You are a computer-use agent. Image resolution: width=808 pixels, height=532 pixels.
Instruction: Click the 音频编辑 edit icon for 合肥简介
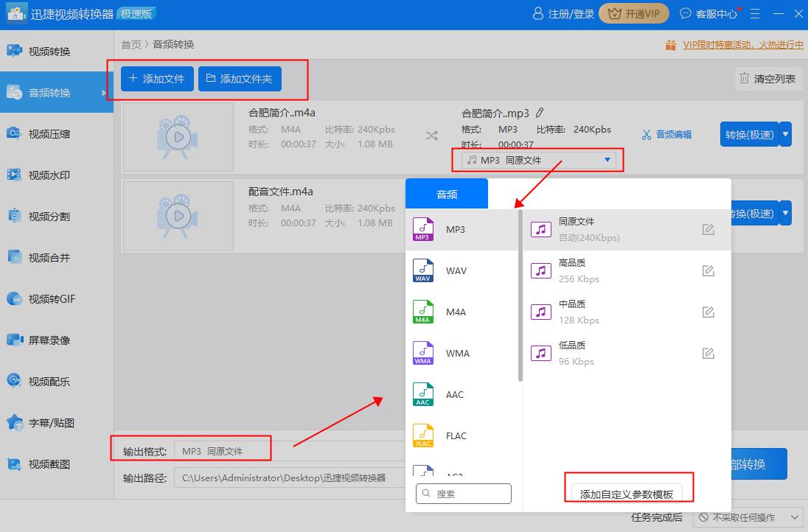tap(666, 134)
